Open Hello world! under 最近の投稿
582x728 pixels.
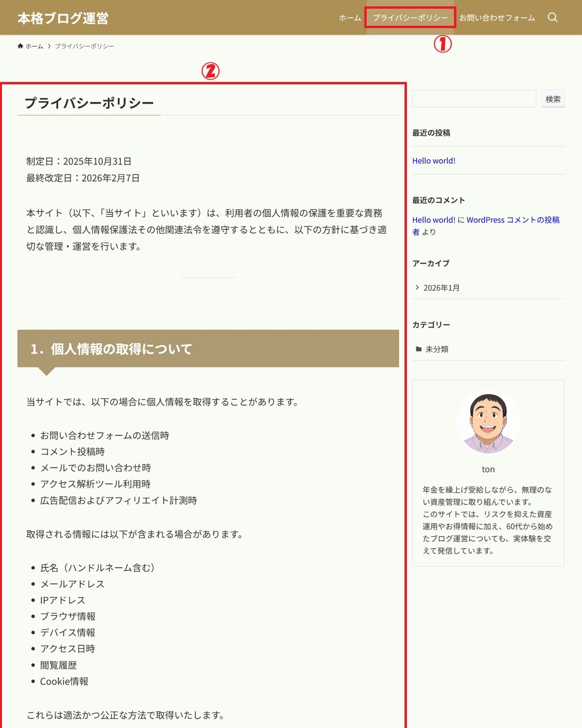tap(434, 161)
